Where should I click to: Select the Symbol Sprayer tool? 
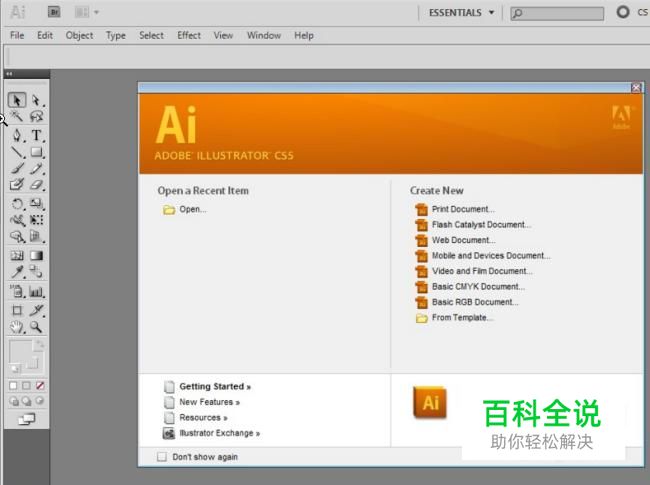tap(17, 291)
